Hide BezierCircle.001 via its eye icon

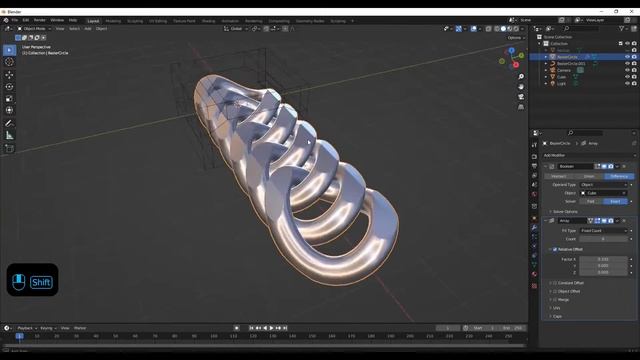627,64
